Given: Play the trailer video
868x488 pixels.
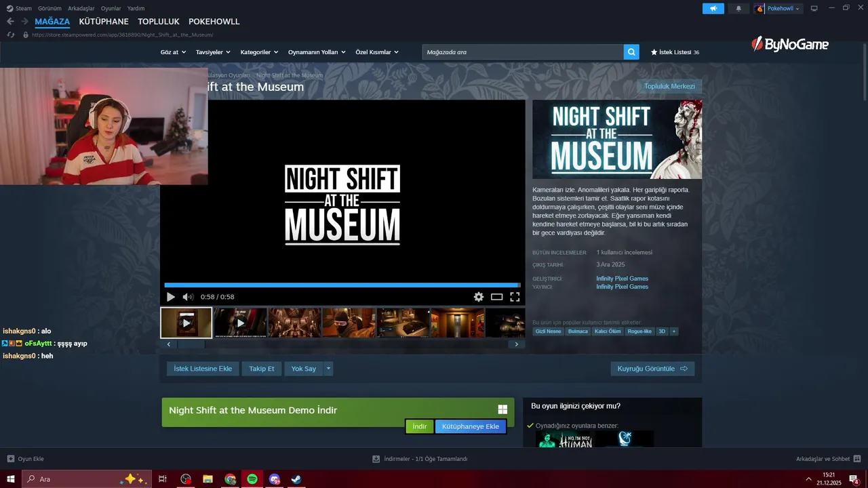Looking at the screenshot, I should click(x=171, y=297).
